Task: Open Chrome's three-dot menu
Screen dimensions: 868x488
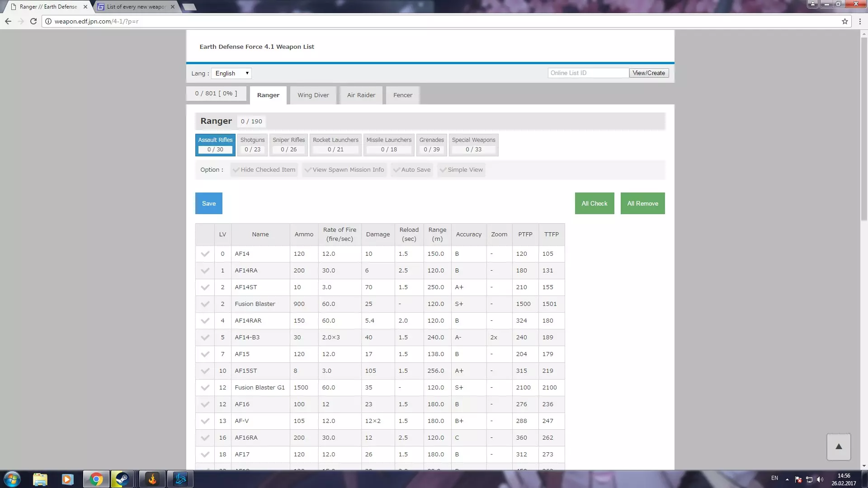Action: tap(859, 21)
